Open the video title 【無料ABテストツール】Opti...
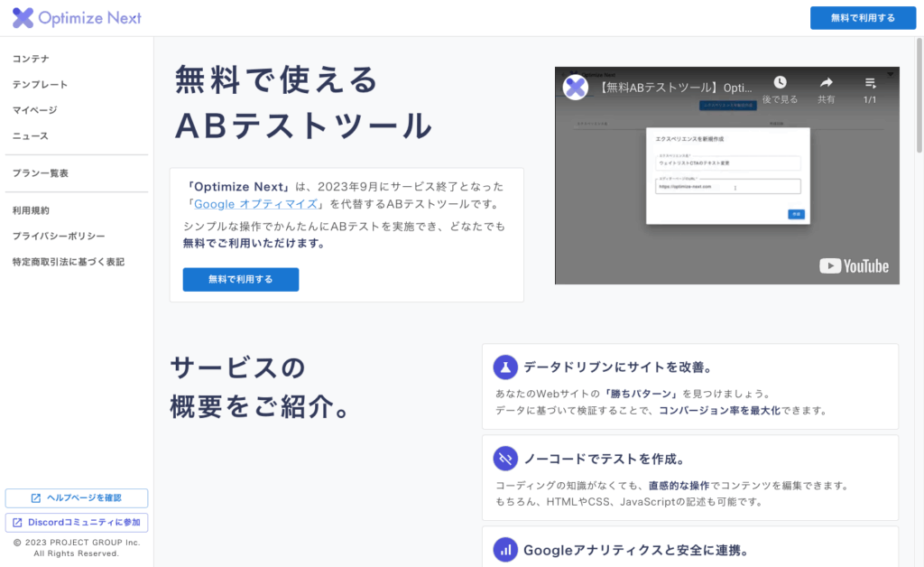The image size is (924, 567). point(676,88)
